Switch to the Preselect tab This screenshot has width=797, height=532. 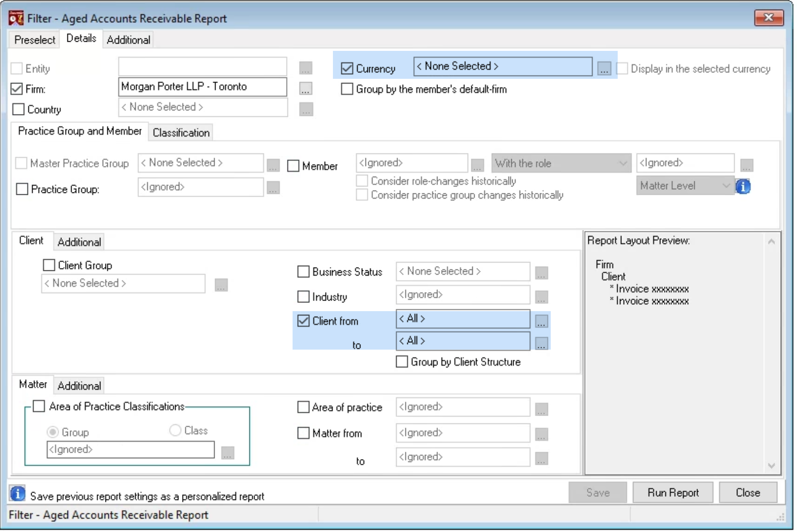[x=35, y=40]
